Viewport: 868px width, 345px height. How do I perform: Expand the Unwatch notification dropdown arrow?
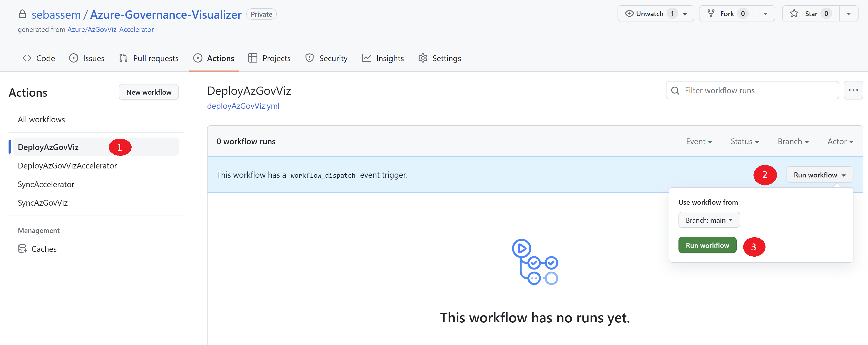pyautogui.click(x=685, y=14)
